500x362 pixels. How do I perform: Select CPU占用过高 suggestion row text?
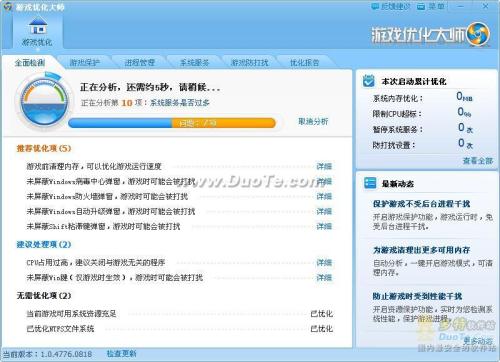tap(96, 263)
